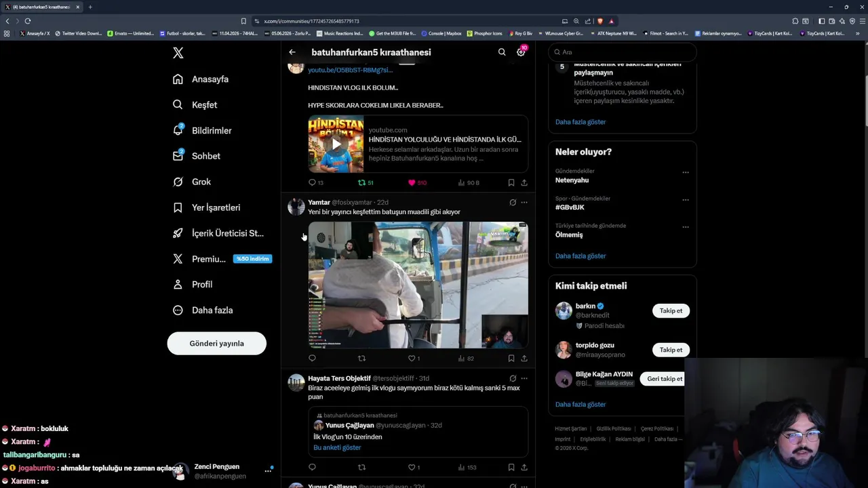Open Sohbet messages

(197, 156)
